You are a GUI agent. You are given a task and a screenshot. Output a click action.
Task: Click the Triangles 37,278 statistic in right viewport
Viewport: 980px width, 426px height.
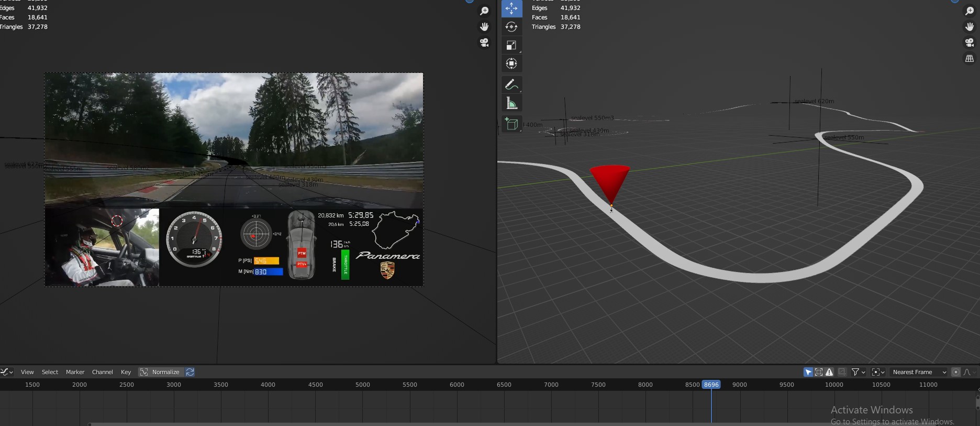pyautogui.click(x=556, y=27)
